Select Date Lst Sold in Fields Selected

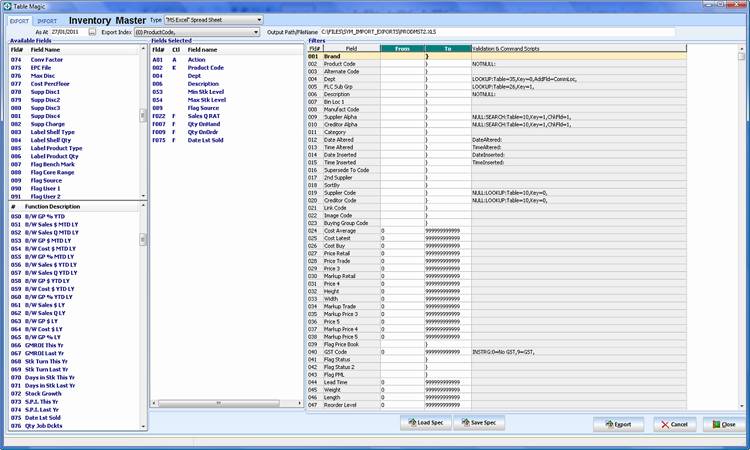(205, 141)
